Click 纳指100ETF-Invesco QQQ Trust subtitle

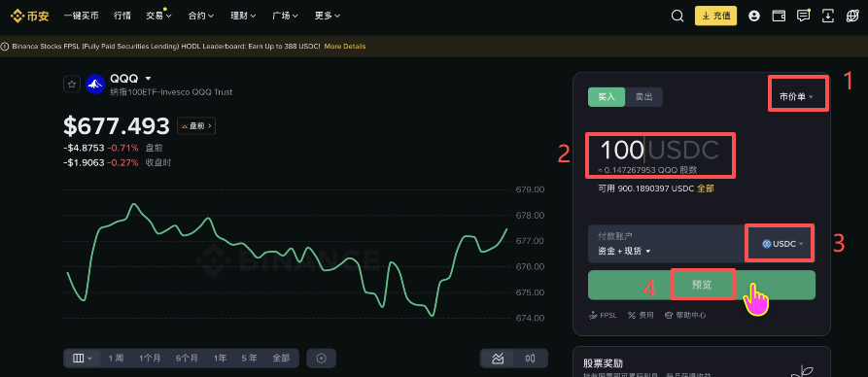(x=171, y=92)
